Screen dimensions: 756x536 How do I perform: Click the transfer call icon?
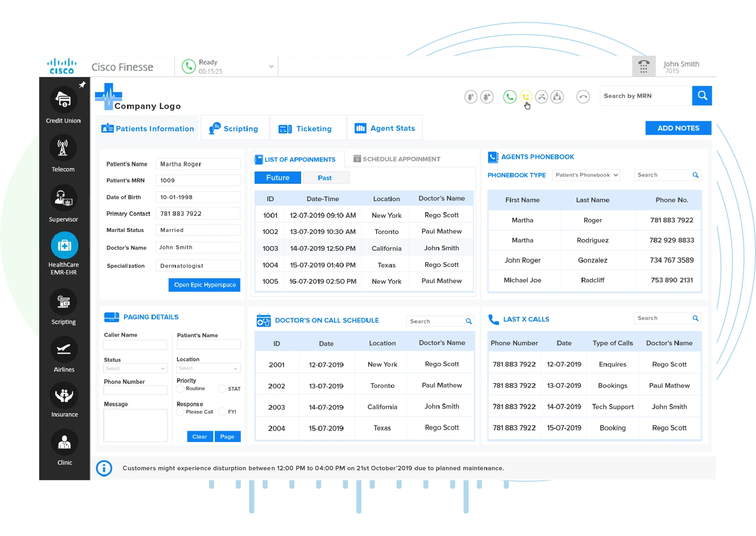point(542,97)
